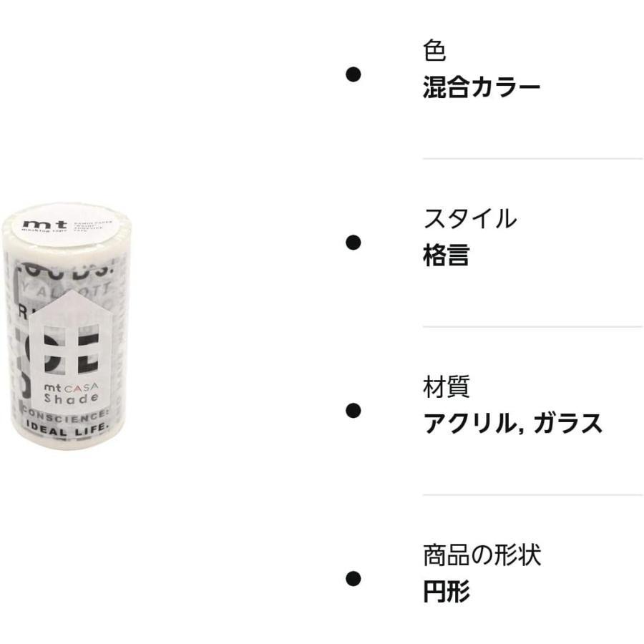
Task: Select the 材質 attribute label
Action: pos(446,387)
